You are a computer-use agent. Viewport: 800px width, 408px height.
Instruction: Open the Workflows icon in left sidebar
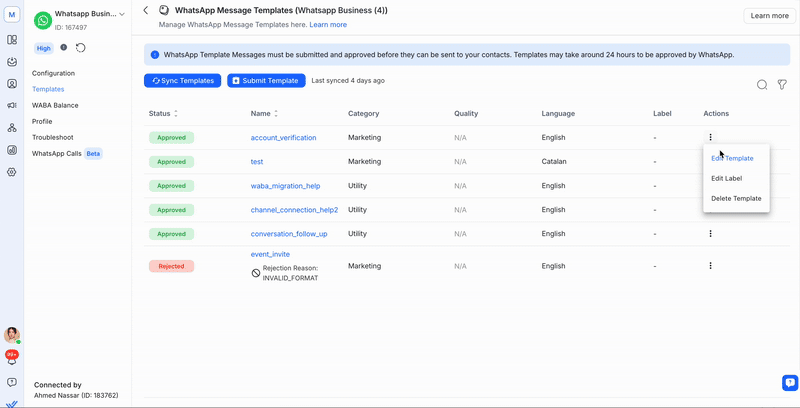coord(12,128)
